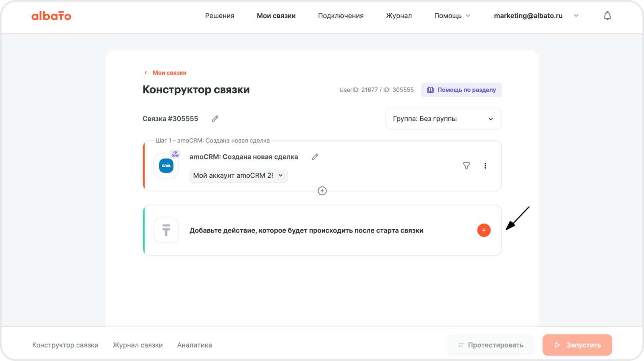Click the amoCRM app logo icon
This screenshot has width=644, height=361.
(166, 166)
